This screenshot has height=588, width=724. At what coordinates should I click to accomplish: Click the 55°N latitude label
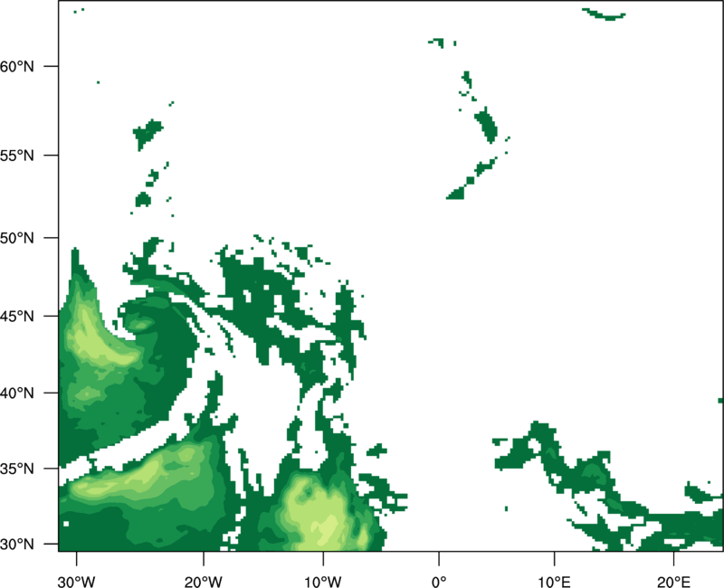17,156
